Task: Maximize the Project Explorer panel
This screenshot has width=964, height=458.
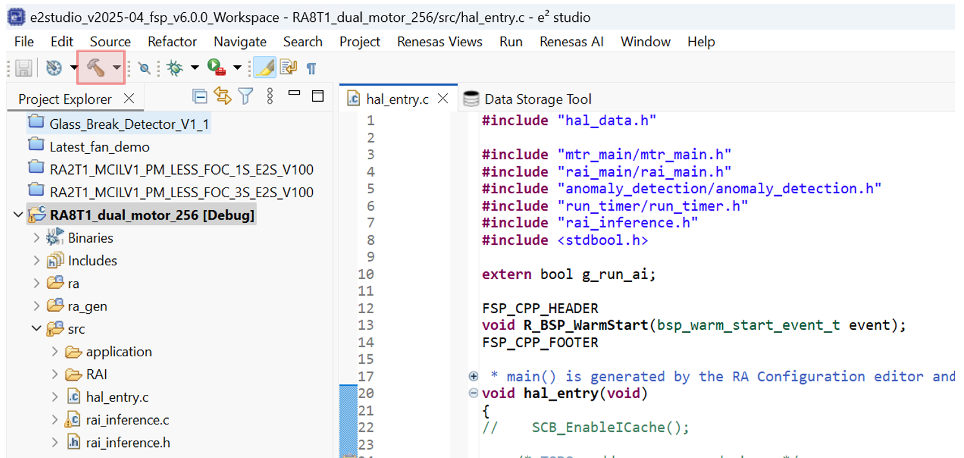Action: (x=318, y=96)
